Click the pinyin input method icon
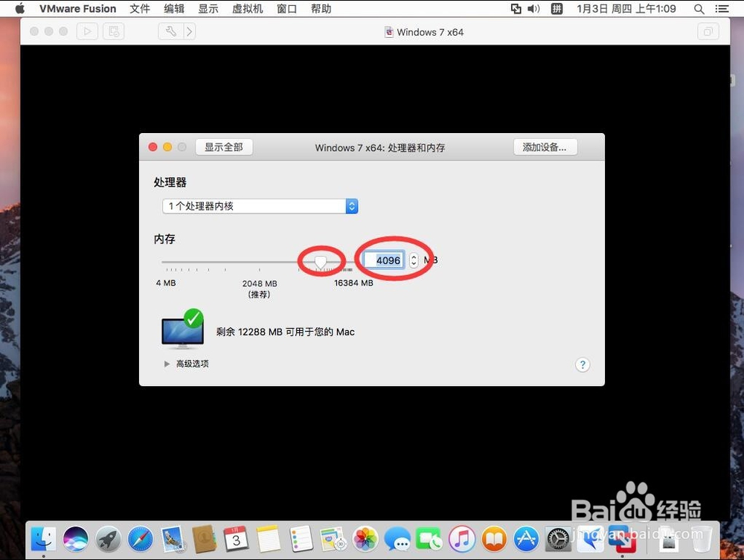Screen dimensions: 744x560 click(x=557, y=8)
